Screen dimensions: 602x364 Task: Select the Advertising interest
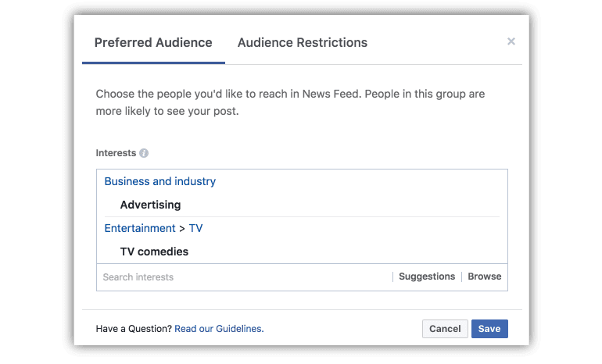pos(150,205)
